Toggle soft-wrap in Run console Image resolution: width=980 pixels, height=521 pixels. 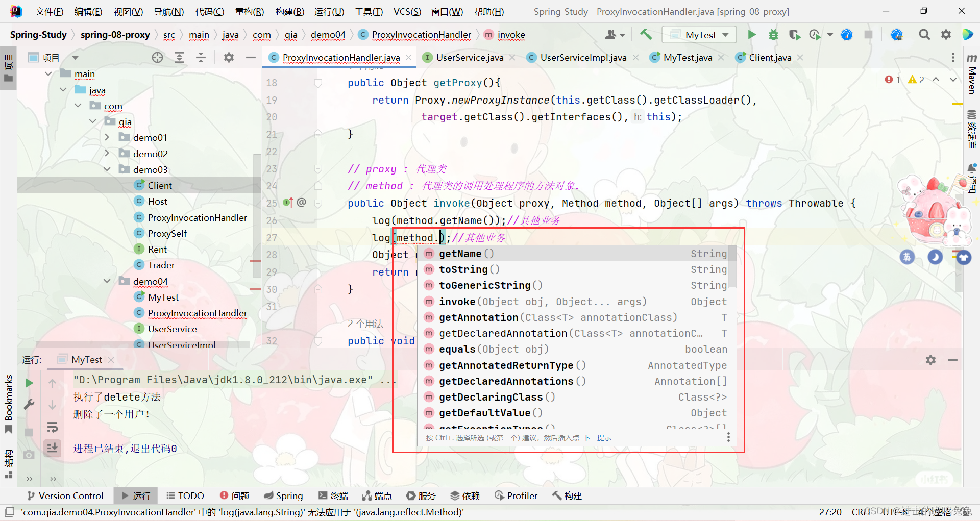pyautogui.click(x=52, y=427)
